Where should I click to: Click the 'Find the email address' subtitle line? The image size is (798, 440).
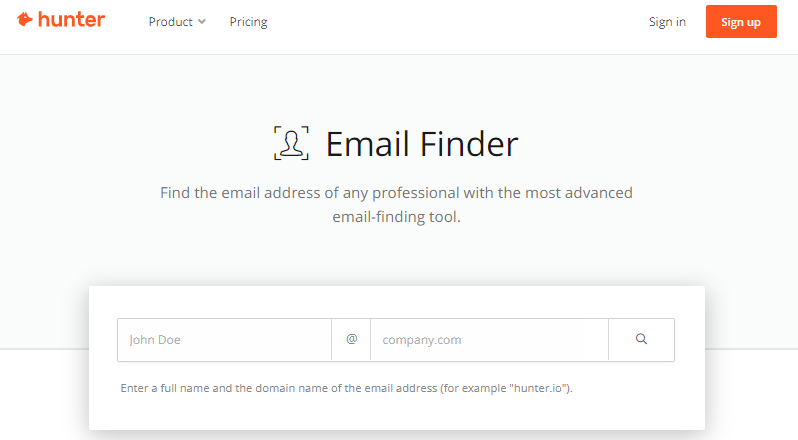[x=396, y=193]
